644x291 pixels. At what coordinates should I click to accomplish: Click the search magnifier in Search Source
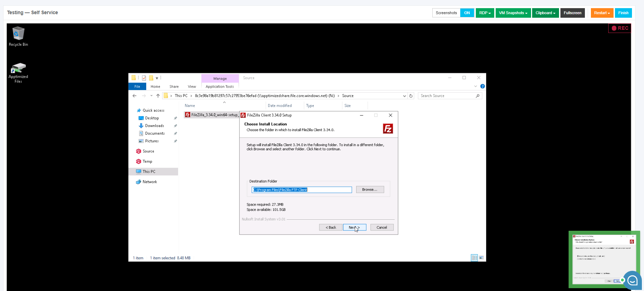tap(478, 96)
